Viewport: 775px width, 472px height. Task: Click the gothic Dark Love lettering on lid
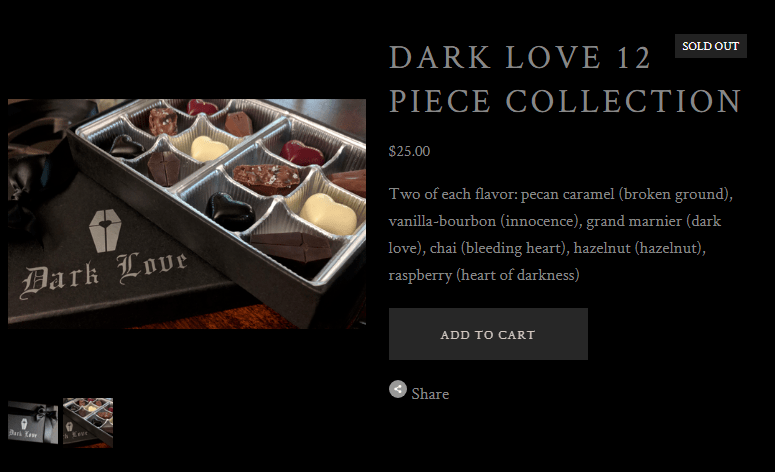104,276
